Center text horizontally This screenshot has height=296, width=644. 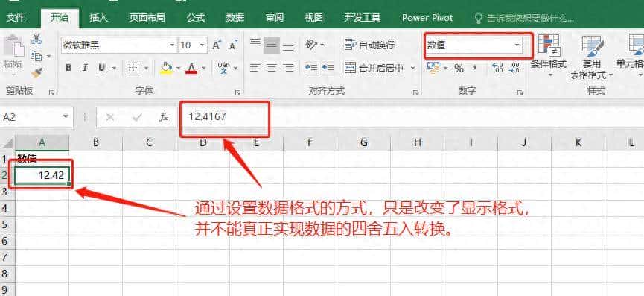272,68
